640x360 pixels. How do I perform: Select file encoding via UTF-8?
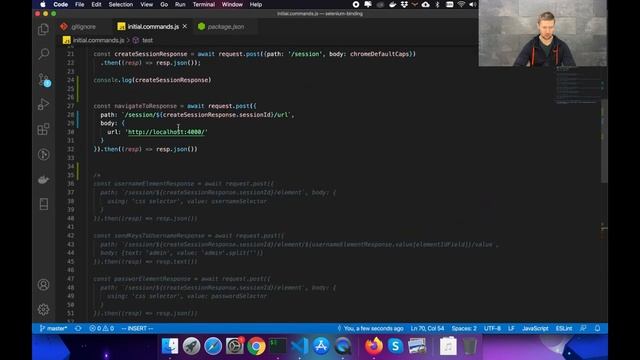(492, 328)
